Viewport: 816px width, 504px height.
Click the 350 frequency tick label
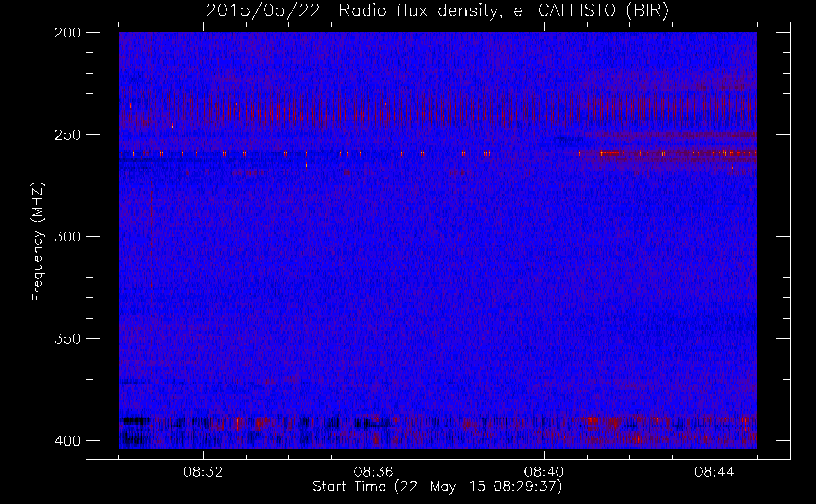pos(67,339)
